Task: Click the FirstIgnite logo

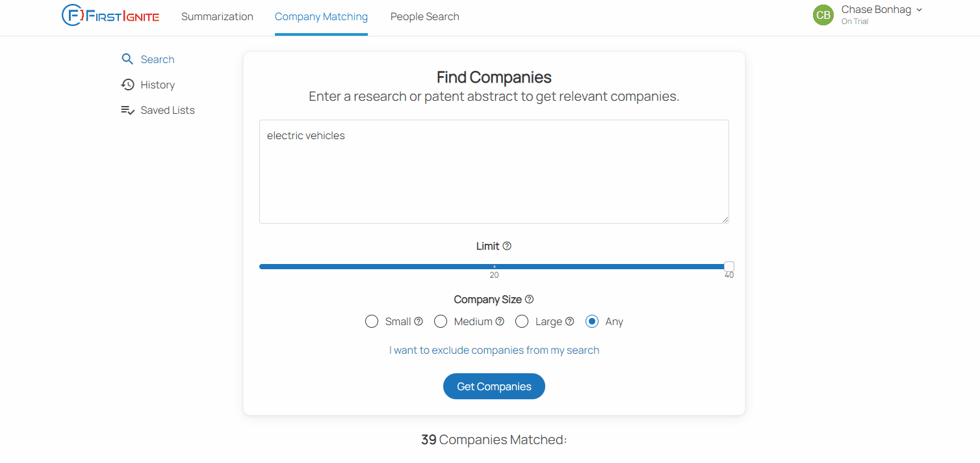Action: (110, 16)
